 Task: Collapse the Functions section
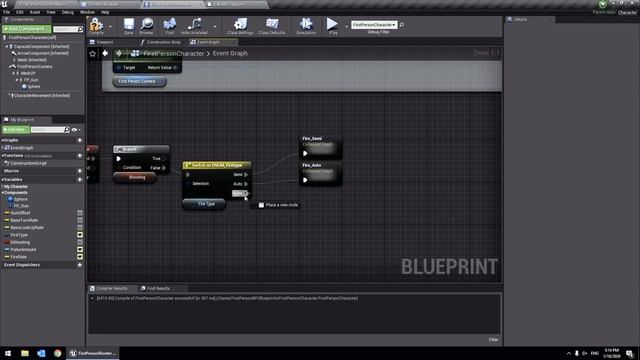pos(3,156)
